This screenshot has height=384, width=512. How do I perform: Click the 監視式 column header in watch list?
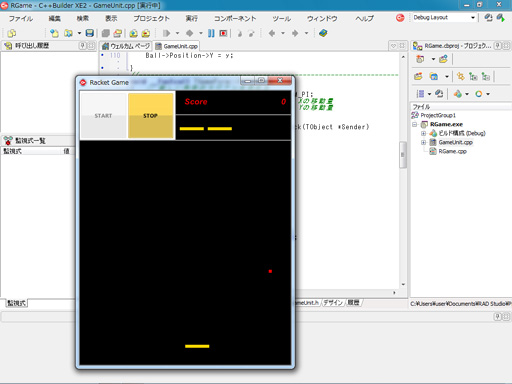tap(32, 151)
